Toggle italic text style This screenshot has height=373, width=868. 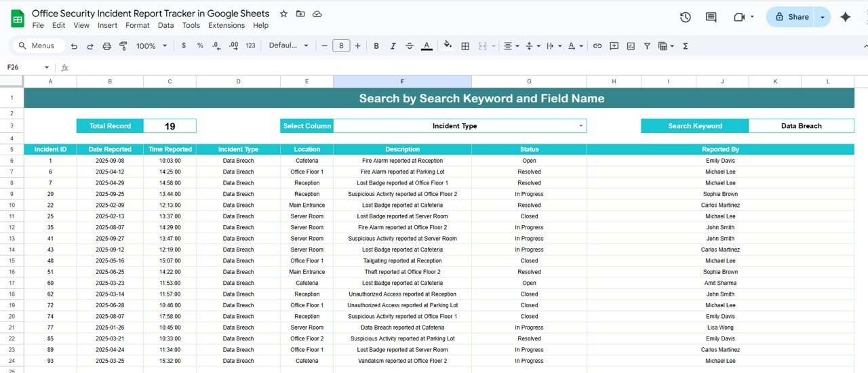coord(393,46)
